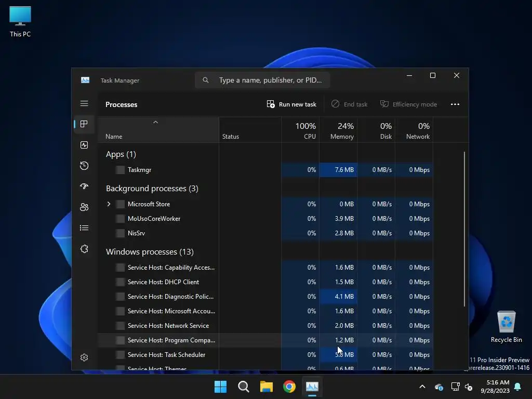Open File Explorer from the taskbar
Screen dimensions: 532x399
267,387
